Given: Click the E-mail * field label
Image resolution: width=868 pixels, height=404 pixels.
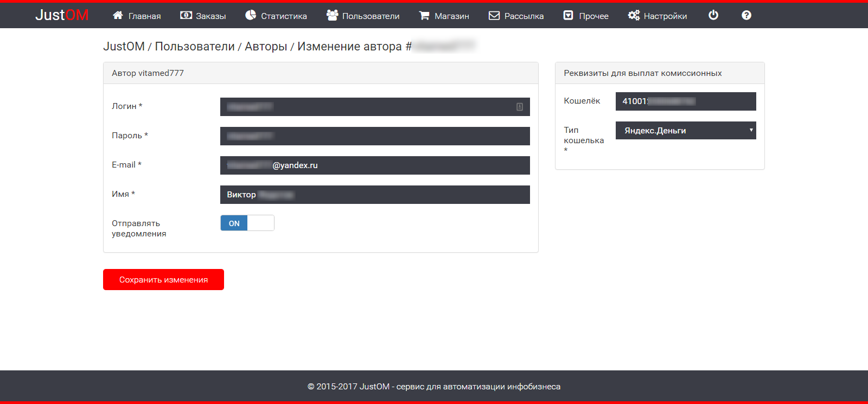Looking at the screenshot, I should pyautogui.click(x=126, y=165).
